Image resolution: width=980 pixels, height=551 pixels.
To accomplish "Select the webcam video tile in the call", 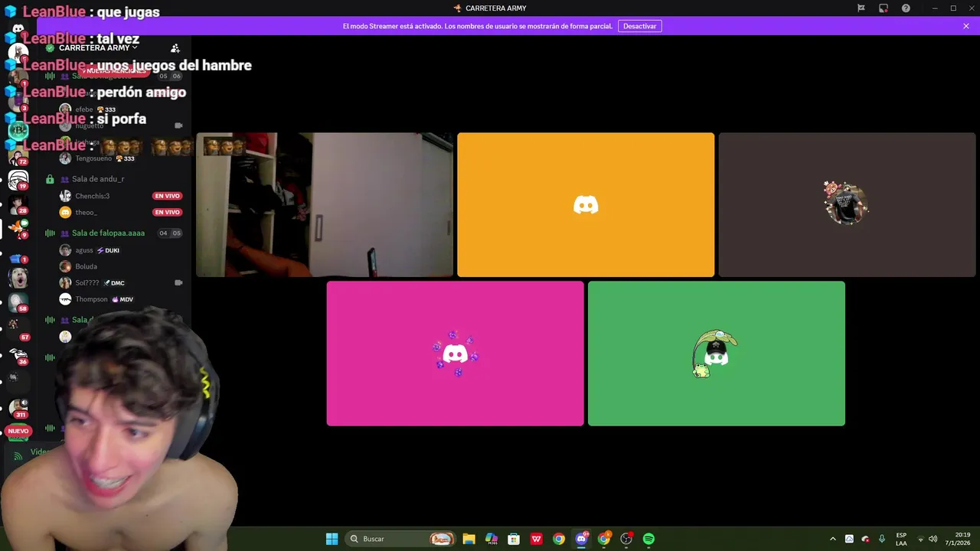I will (x=325, y=204).
